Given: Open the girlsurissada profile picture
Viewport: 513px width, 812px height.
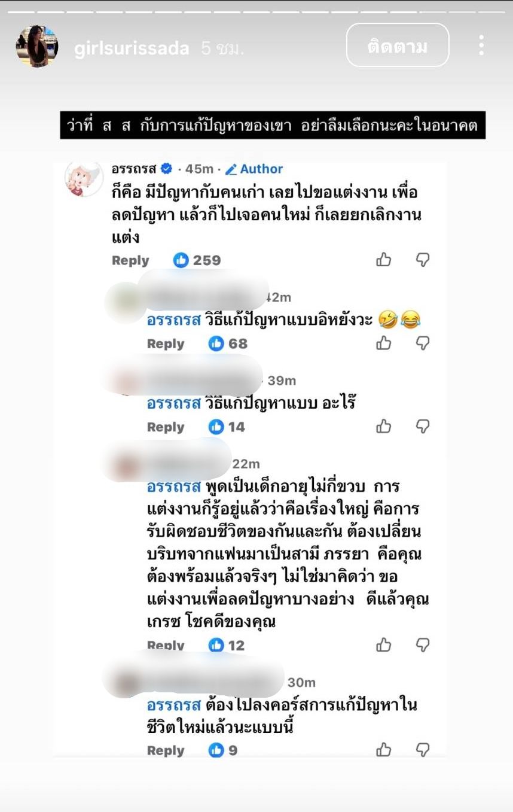Looking at the screenshot, I should (x=36, y=47).
